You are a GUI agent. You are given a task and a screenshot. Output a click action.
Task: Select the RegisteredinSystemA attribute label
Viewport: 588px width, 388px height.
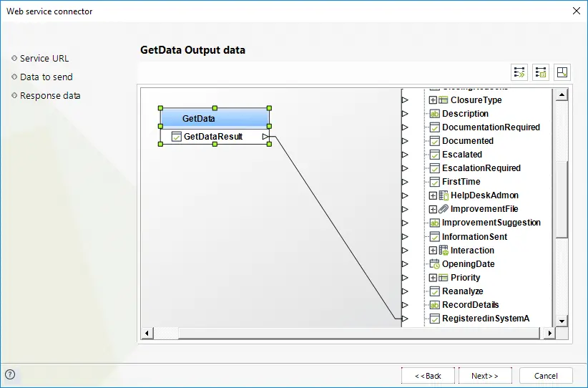click(x=486, y=319)
